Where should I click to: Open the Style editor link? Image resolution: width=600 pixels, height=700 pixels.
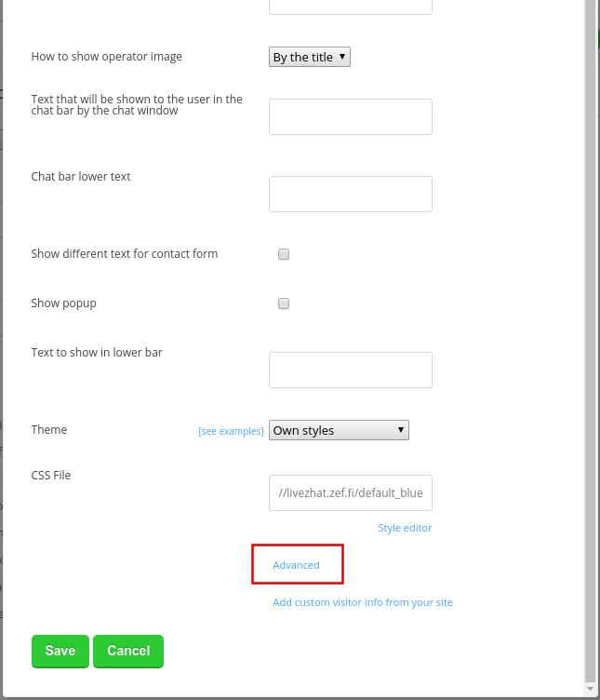[405, 528]
